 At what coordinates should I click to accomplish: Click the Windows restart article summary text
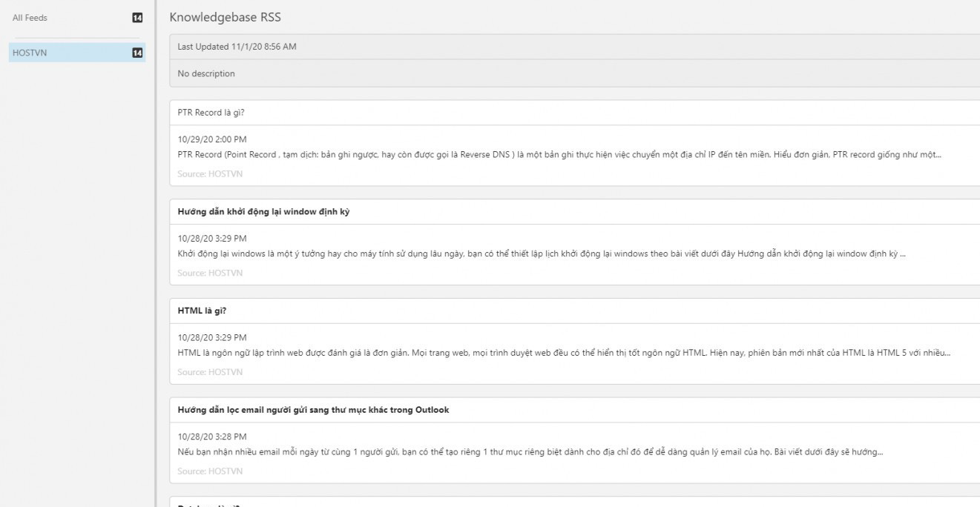(x=542, y=253)
